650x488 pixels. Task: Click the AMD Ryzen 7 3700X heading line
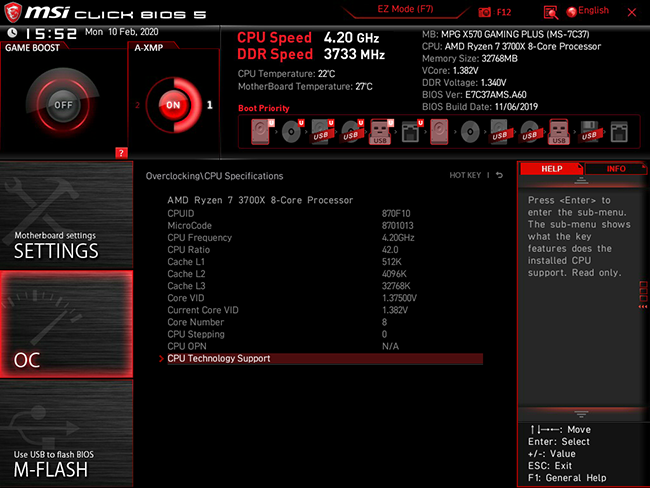click(x=260, y=200)
